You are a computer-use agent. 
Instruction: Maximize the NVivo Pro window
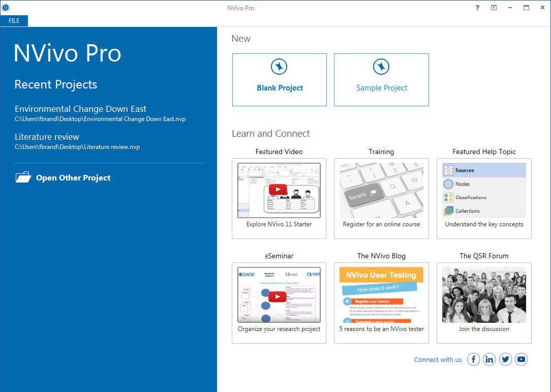tap(526, 8)
